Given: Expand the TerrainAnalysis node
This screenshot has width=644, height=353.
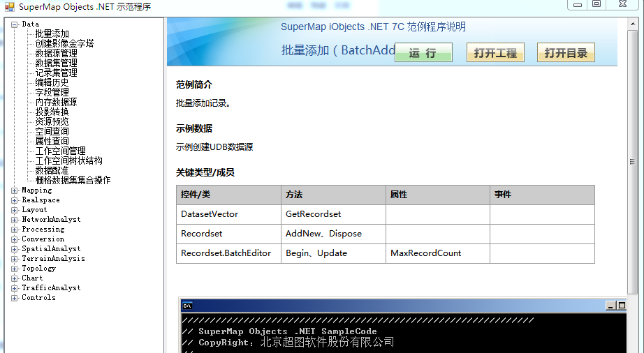Looking at the screenshot, I should 15,259.
